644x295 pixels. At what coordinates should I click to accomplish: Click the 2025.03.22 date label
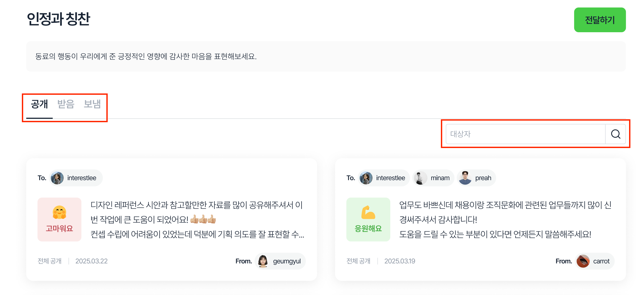pos(91,261)
